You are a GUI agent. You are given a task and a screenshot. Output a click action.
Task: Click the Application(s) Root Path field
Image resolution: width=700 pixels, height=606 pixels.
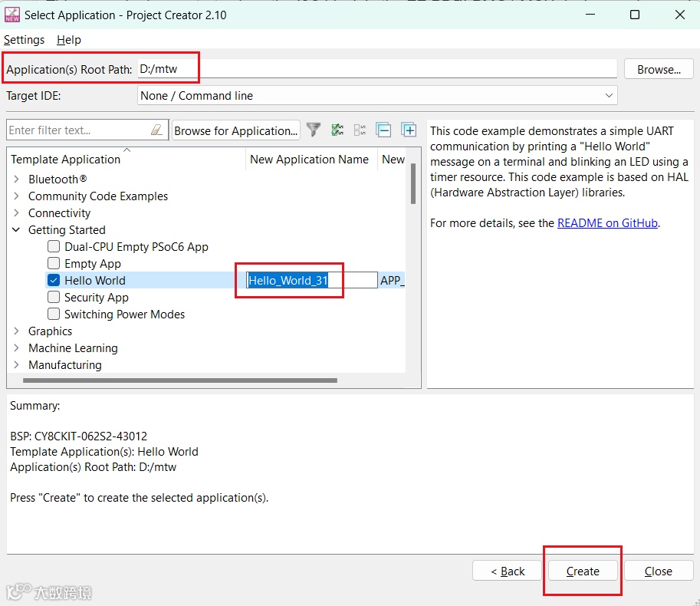[377, 69]
